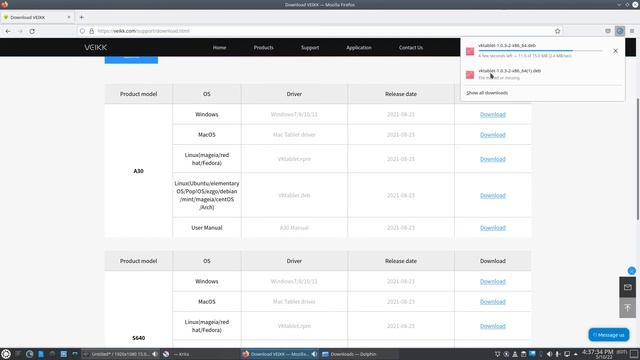Click the back-to-top arrow side button
640x360 pixels.
[x=627, y=308]
